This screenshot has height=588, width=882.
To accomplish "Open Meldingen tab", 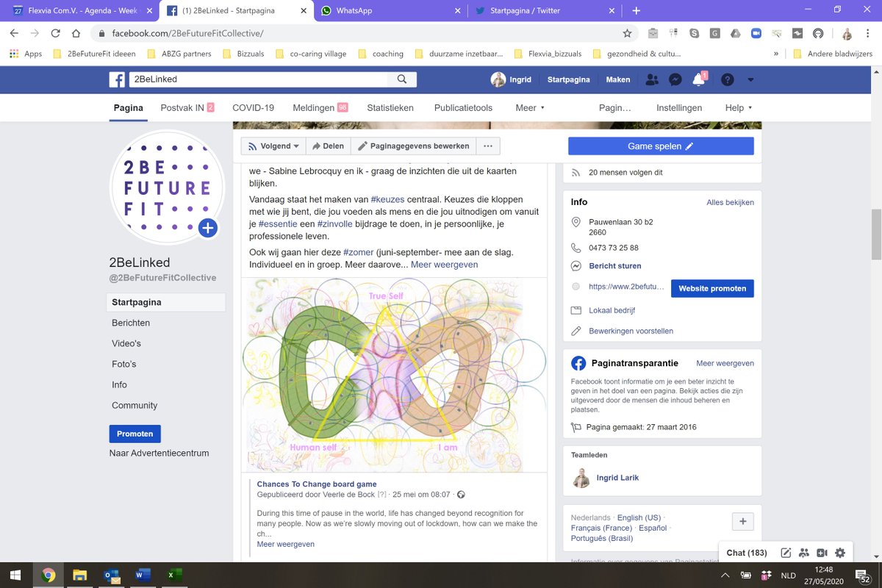I will click(320, 107).
